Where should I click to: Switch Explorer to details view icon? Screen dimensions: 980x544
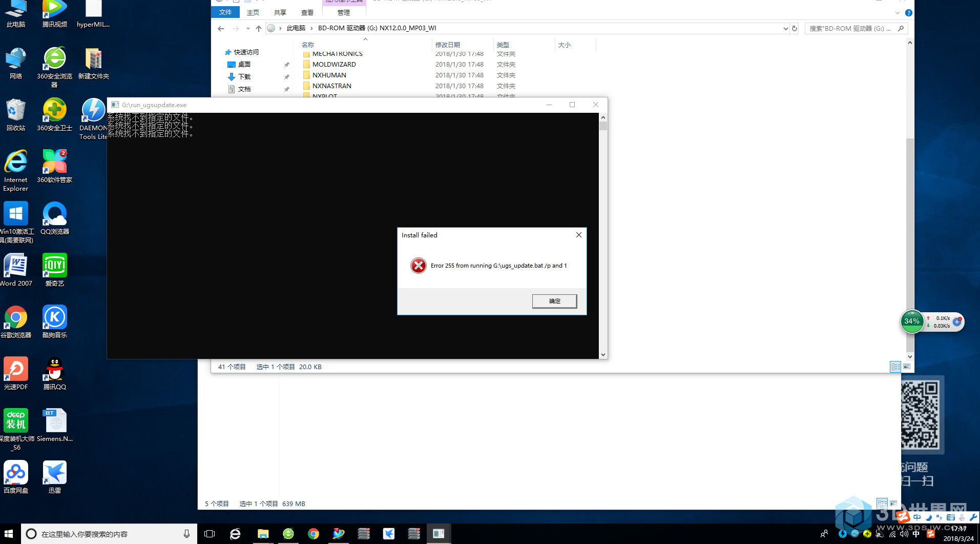[895, 367]
